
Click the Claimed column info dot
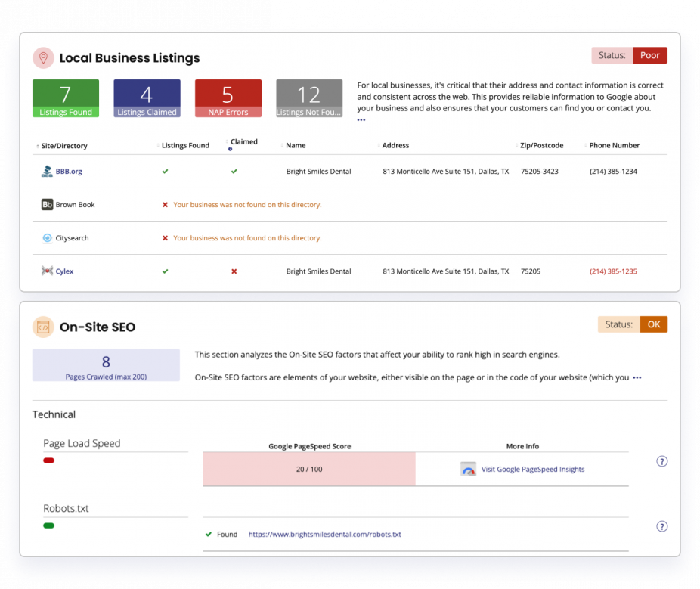coord(231,149)
